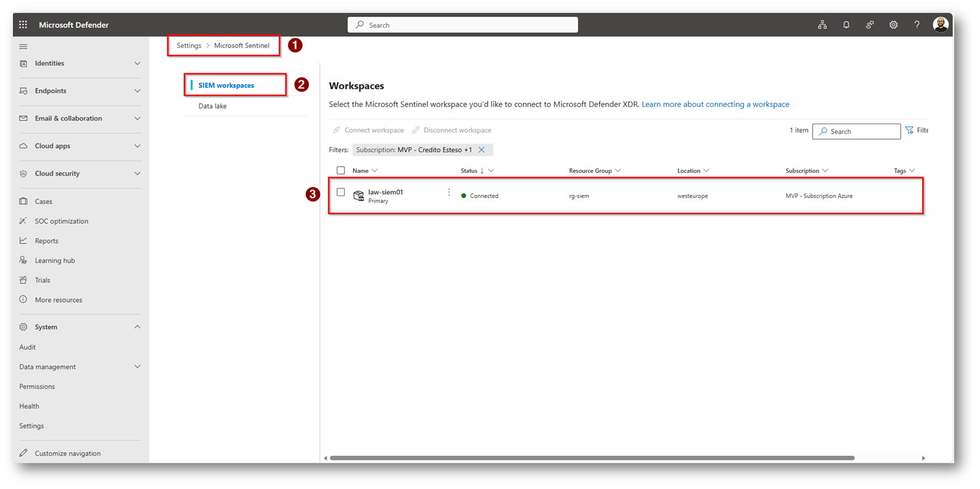This screenshot has width=980, height=489.
Task: Focus the workspaces Search field
Action: 856,131
